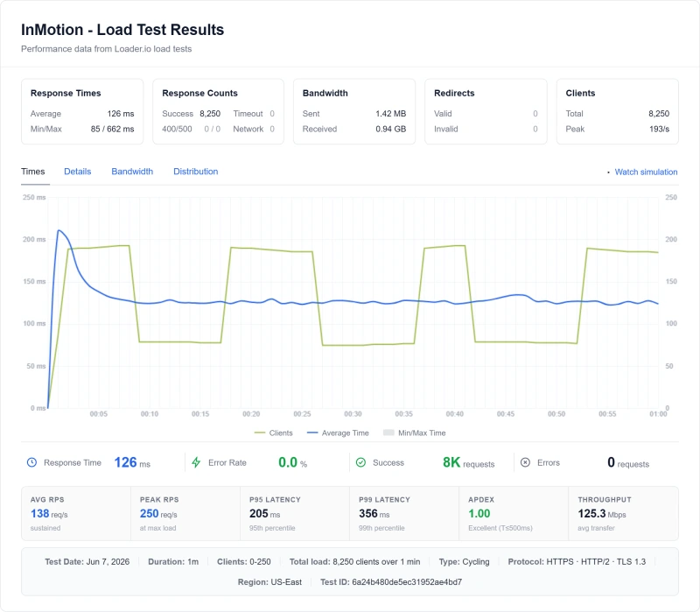700x612 pixels.
Task: Click the P95 LATENCY value 205 ms
Action: point(265,514)
